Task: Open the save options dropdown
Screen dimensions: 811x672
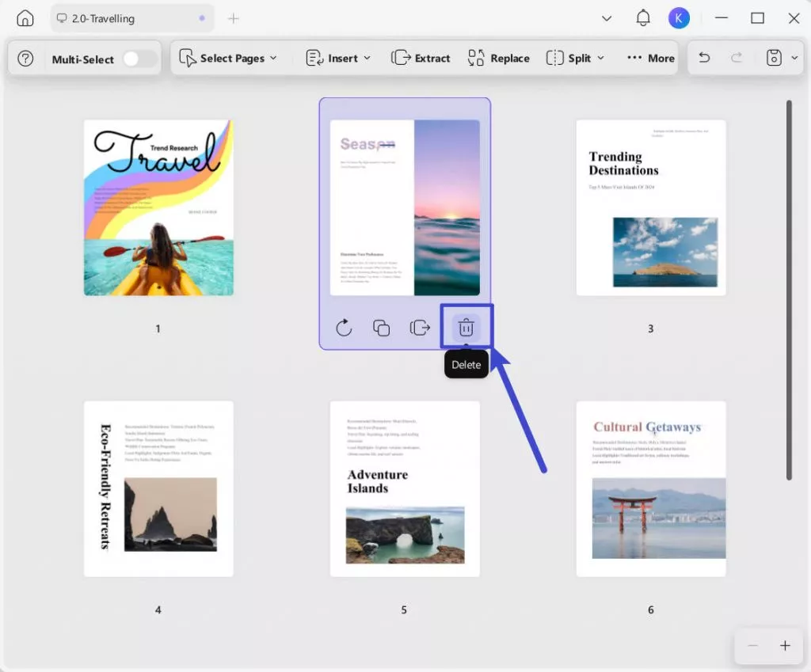Action: point(782,58)
